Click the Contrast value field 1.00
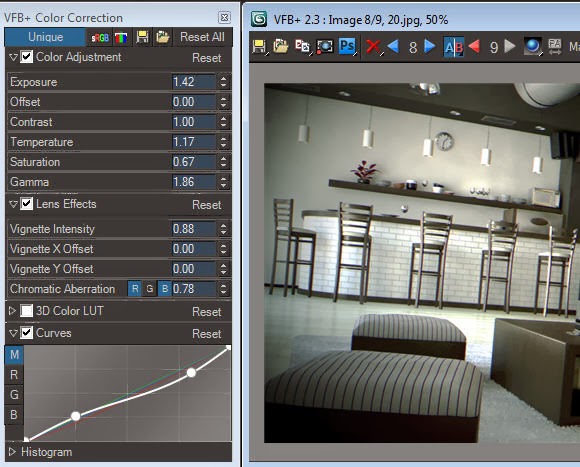This screenshot has height=467, width=580. (x=193, y=122)
